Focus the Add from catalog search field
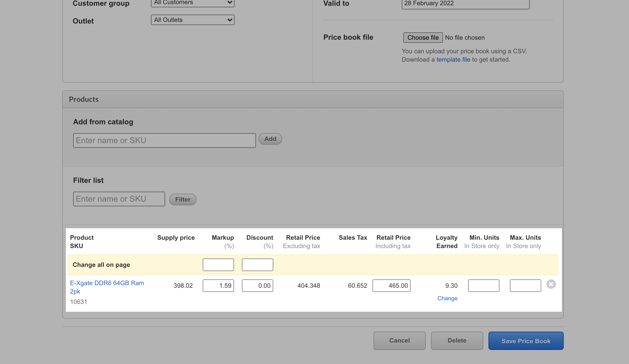The height and width of the screenshot is (364, 629). click(164, 140)
